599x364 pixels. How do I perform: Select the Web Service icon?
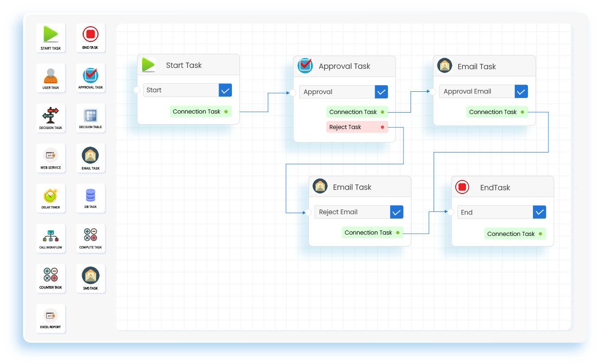[x=51, y=155]
